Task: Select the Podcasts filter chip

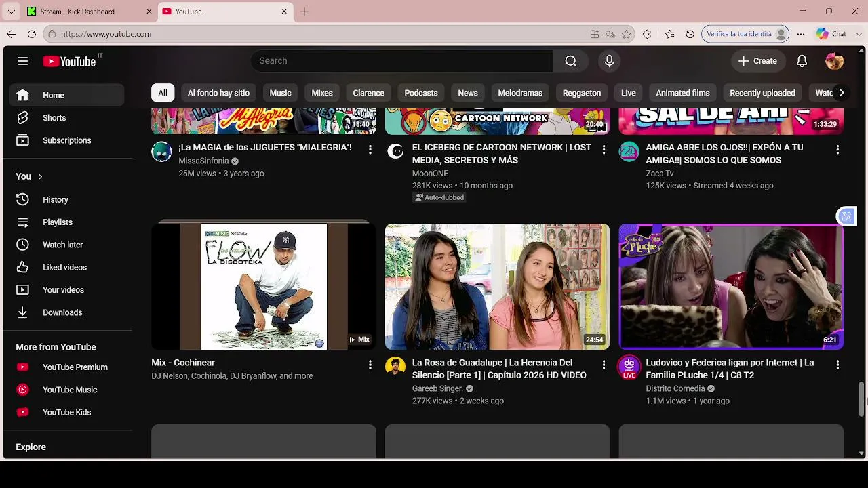Action: point(421,93)
